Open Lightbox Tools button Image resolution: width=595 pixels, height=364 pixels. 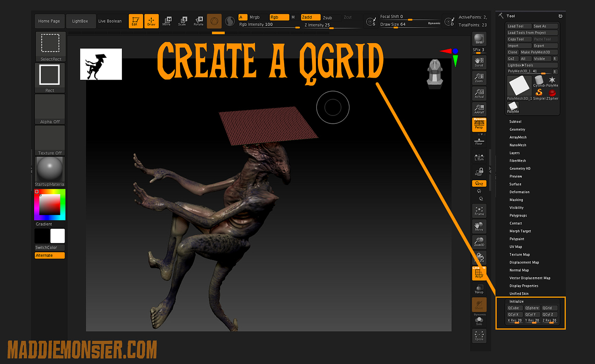click(533, 65)
